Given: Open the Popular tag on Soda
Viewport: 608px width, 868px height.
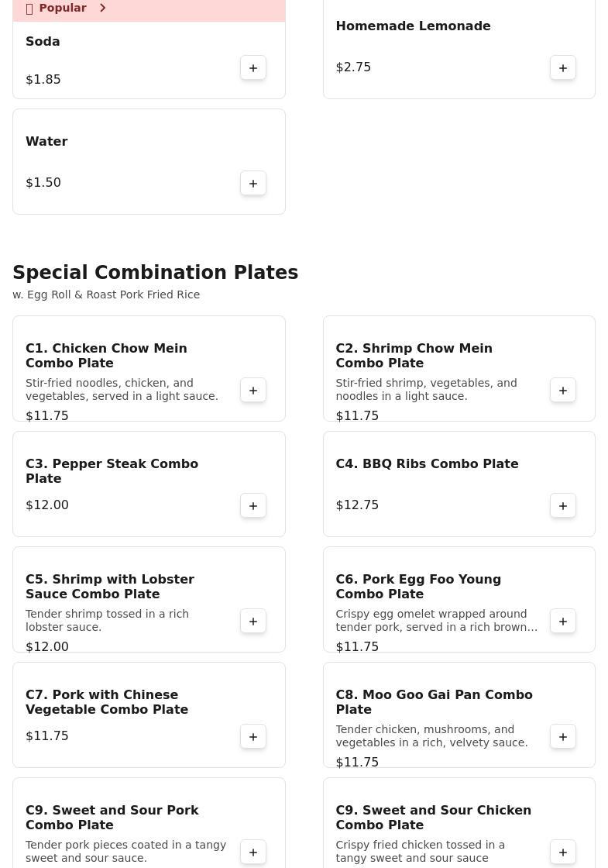Looking at the screenshot, I should pos(62,8).
